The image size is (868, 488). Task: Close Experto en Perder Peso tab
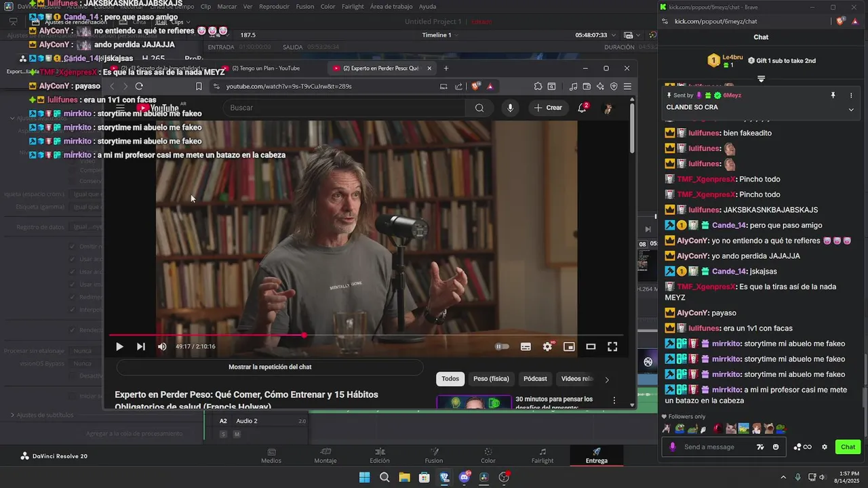pyautogui.click(x=429, y=68)
